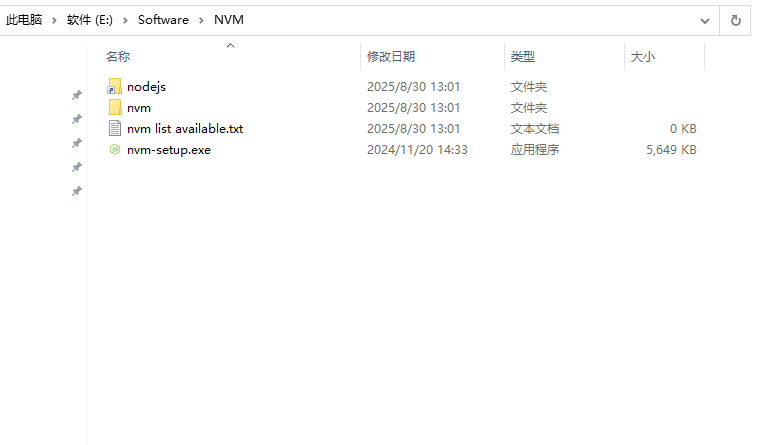Navigate to 此电脑 in the address bar

[x=24, y=20]
